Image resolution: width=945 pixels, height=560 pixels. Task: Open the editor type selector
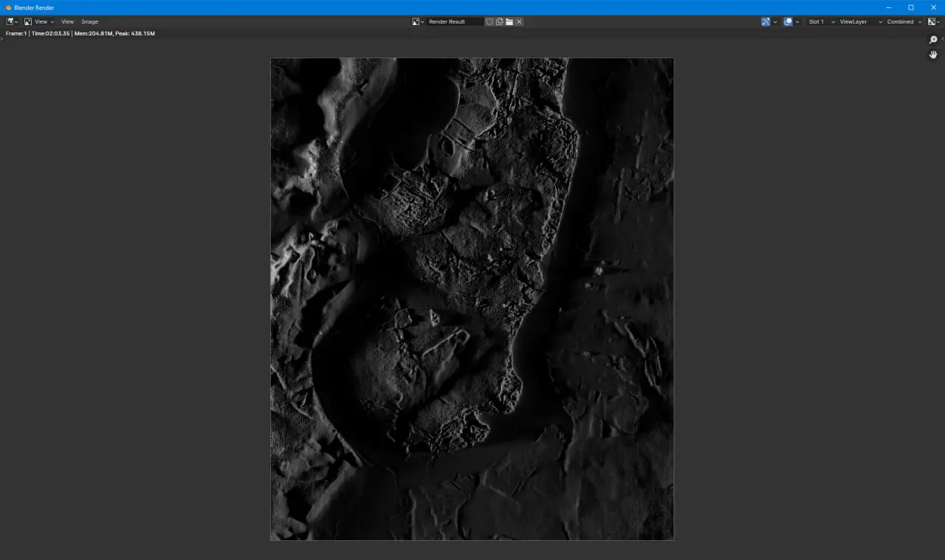[x=12, y=21]
